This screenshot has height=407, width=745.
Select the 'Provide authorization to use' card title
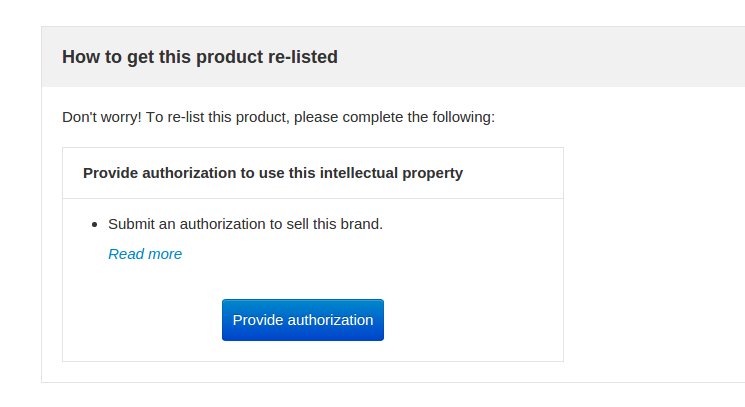[x=272, y=173]
